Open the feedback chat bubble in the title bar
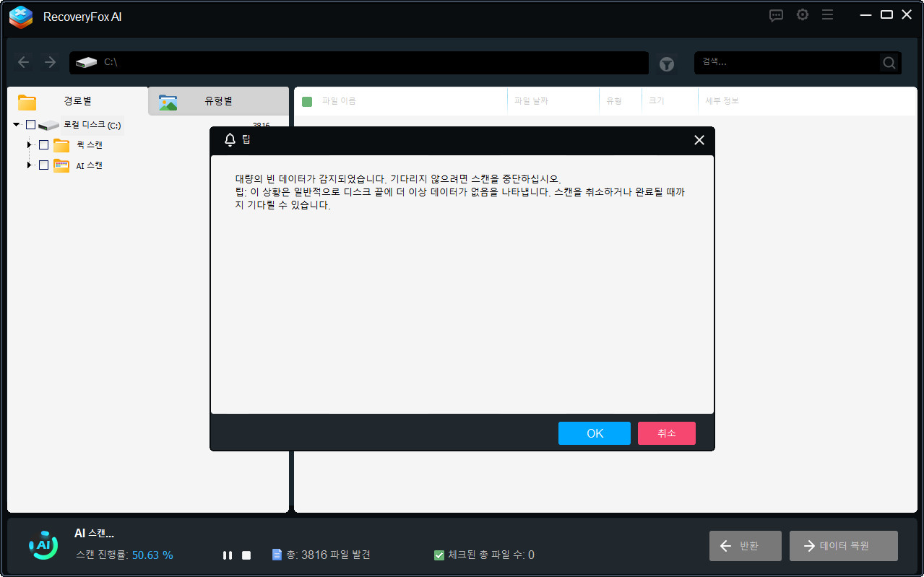This screenshot has height=577, width=924. pyautogui.click(x=775, y=14)
